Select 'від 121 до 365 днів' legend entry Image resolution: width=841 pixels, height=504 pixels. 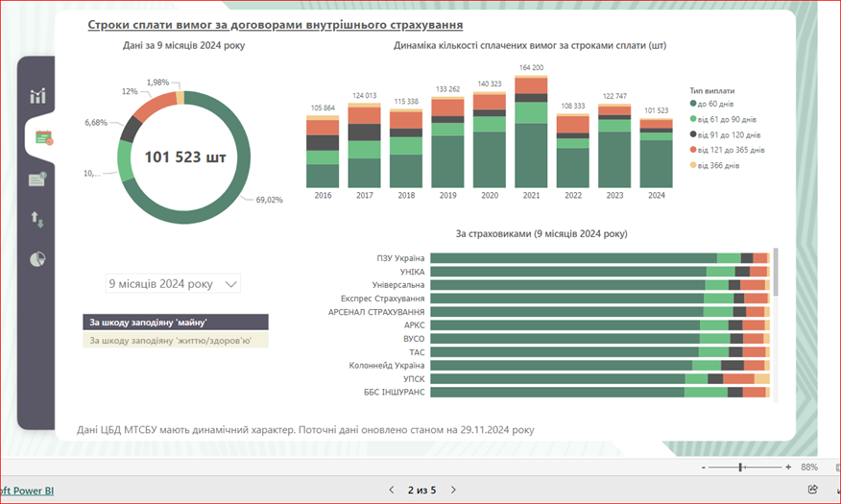pyautogui.click(x=732, y=150)
